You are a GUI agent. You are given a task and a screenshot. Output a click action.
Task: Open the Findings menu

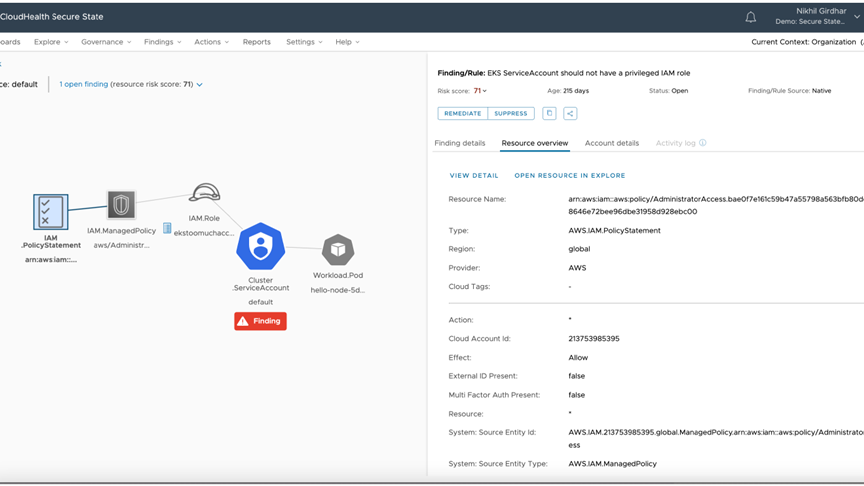coord(163,42)
